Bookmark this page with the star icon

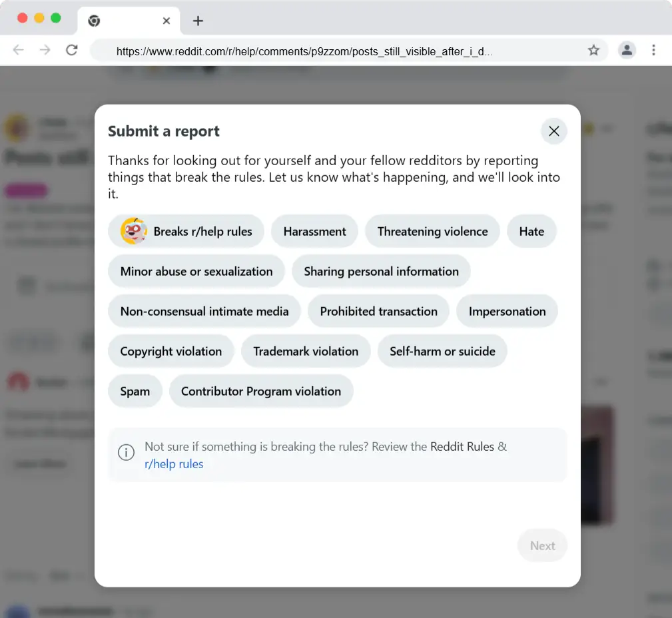pos(593,51)
